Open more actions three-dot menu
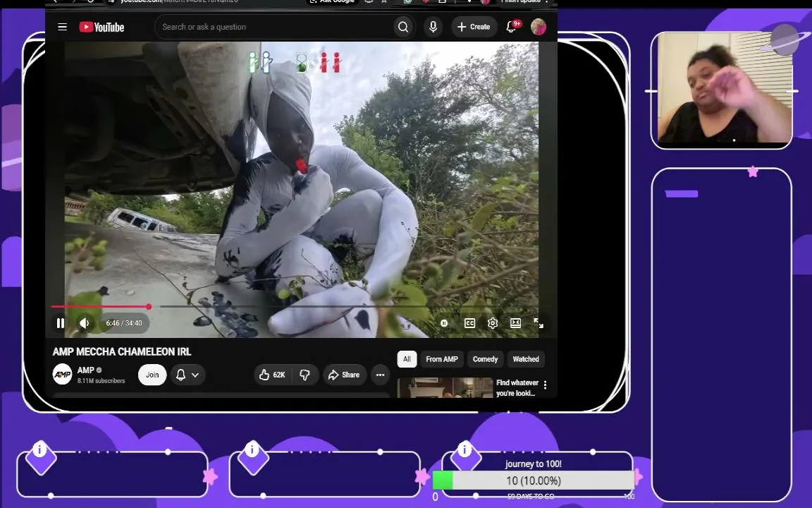The image size is (812, 508). (x=380, y=375)
